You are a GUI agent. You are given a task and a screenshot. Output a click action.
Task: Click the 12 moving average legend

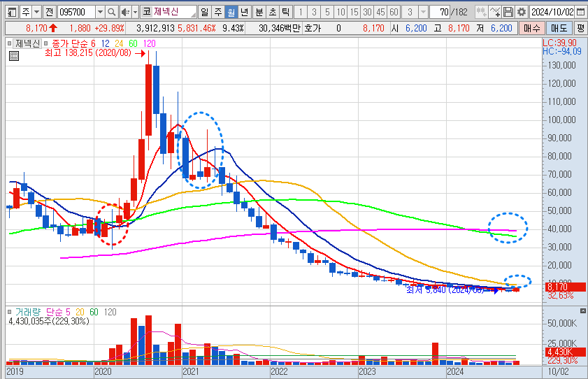[106, 43]
